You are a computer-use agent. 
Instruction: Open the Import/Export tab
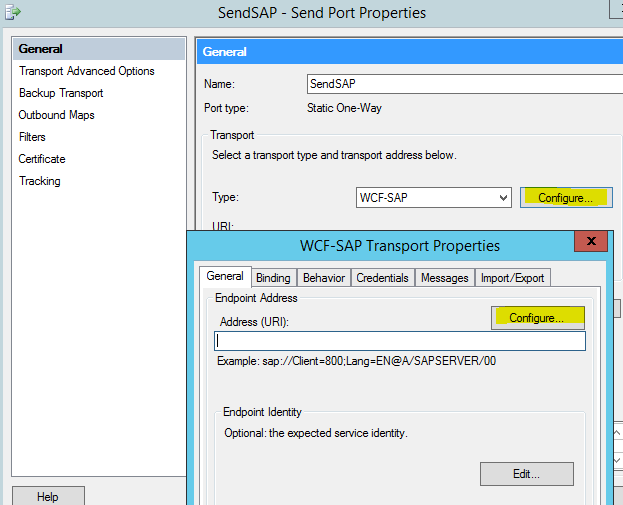coord(513,278)
